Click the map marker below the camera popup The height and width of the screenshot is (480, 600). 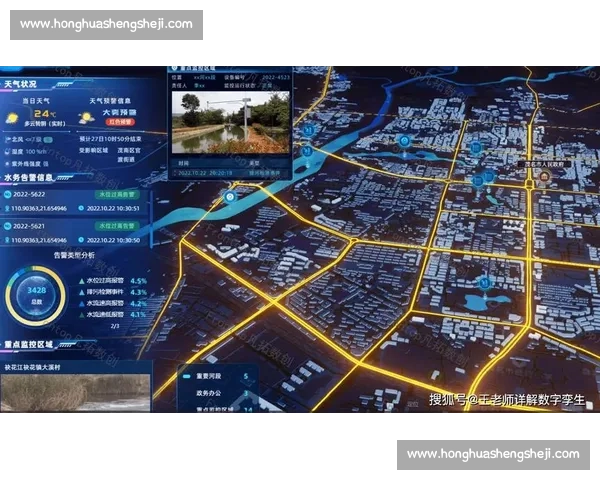pyautogui.click(x=231, y=198)
